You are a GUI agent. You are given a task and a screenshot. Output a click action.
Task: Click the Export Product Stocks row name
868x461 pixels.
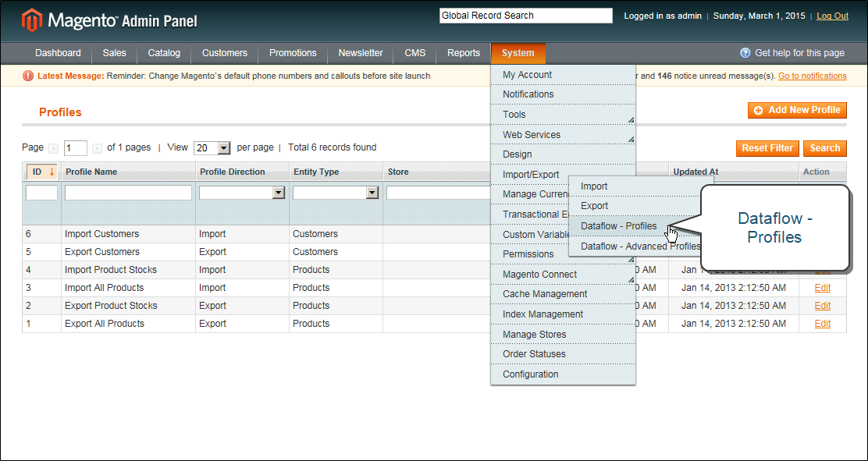(x=112, y=306)
